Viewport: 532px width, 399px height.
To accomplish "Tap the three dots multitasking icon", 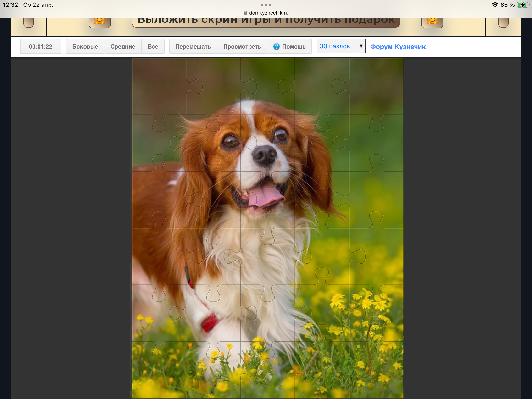I will coord(266,5).
